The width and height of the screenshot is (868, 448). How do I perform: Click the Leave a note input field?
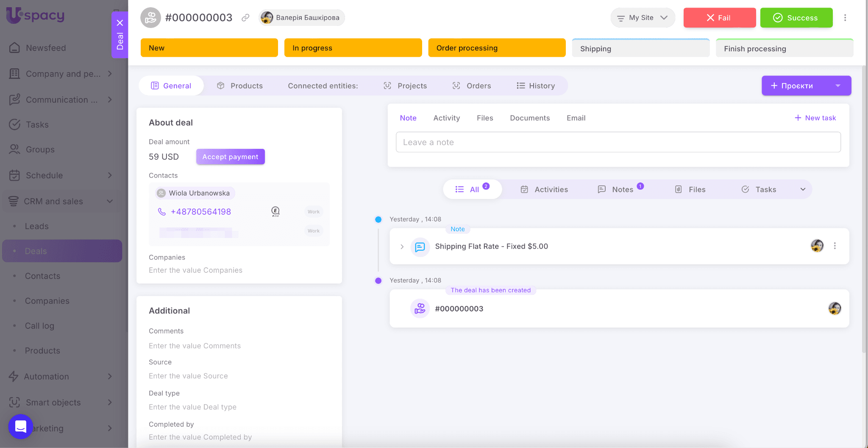(618, 142)
